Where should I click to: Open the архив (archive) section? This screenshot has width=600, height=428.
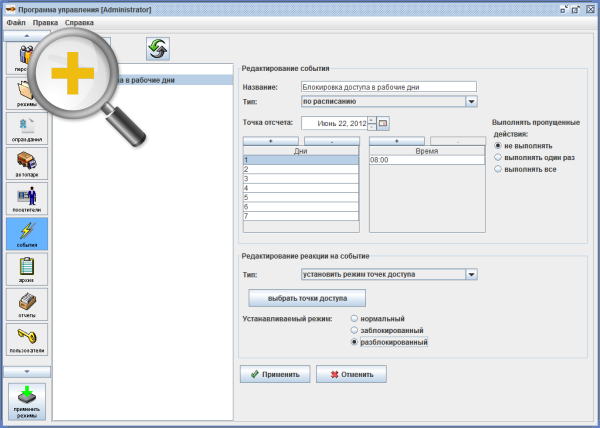point(25,271)
